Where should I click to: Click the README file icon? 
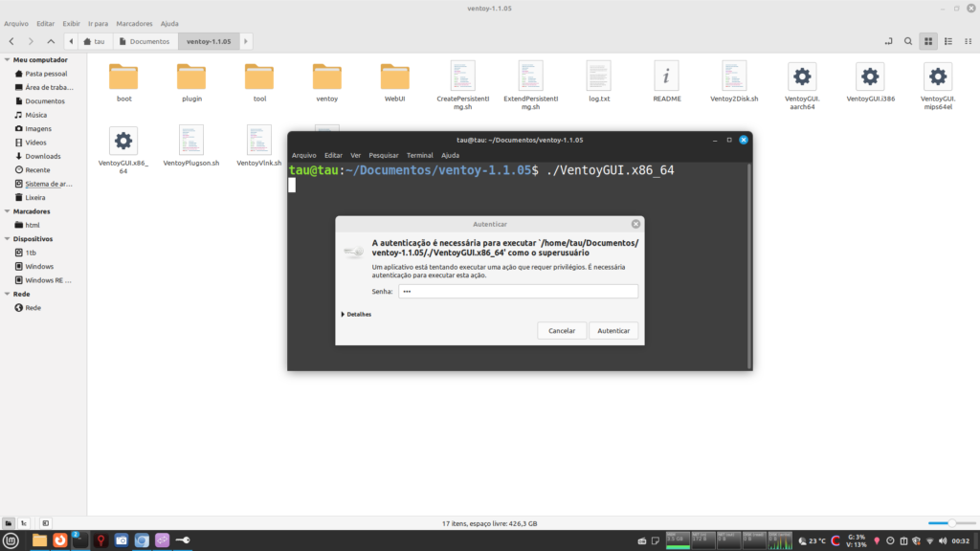click(x=666, y=77)
